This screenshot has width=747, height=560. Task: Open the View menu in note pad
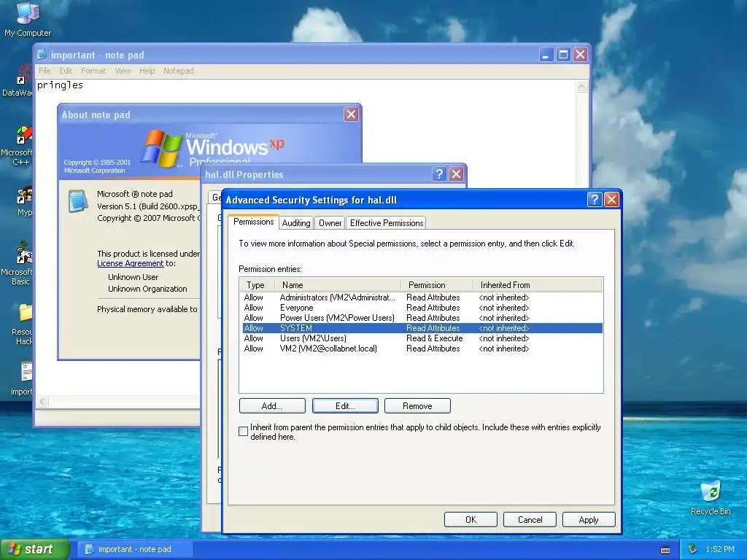click(x=123, y=71)
